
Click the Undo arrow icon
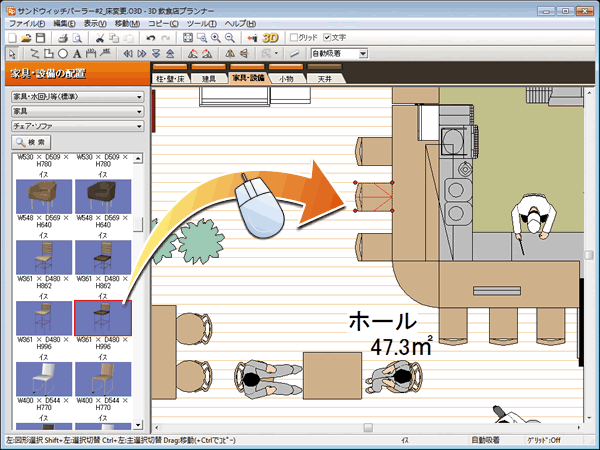[150, 37]
